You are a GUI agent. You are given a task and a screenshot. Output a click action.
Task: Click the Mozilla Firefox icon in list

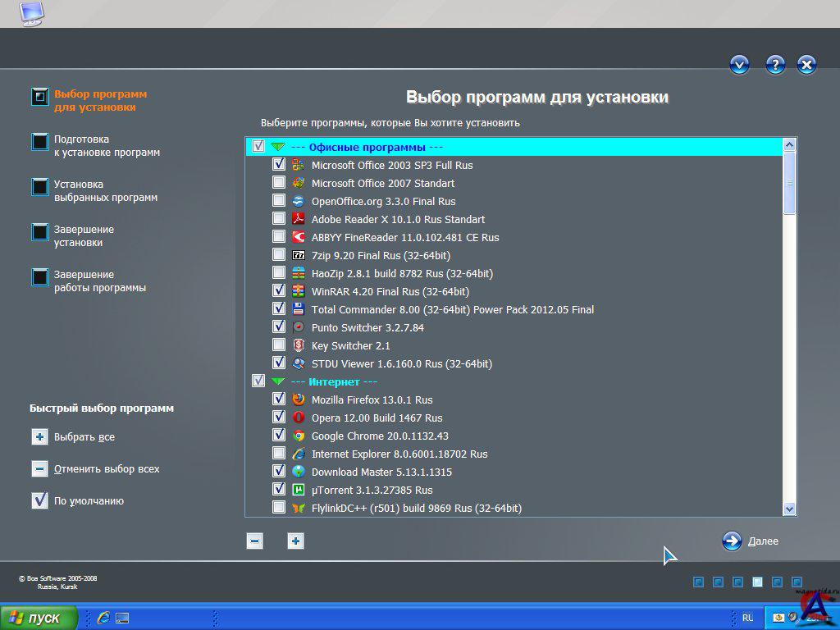pos(299,399)
